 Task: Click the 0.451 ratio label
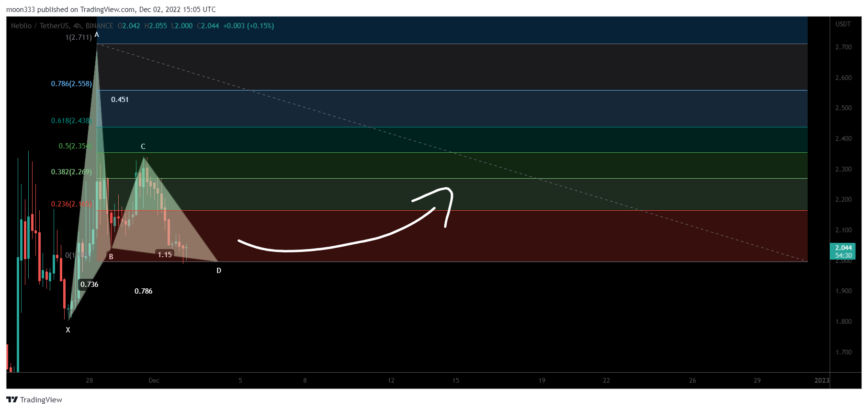click(120, 100)
